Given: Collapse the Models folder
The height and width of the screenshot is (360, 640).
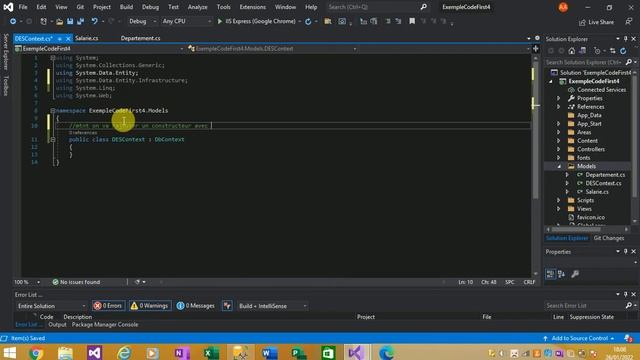Looking at the screenshot, I should point(559,167).
